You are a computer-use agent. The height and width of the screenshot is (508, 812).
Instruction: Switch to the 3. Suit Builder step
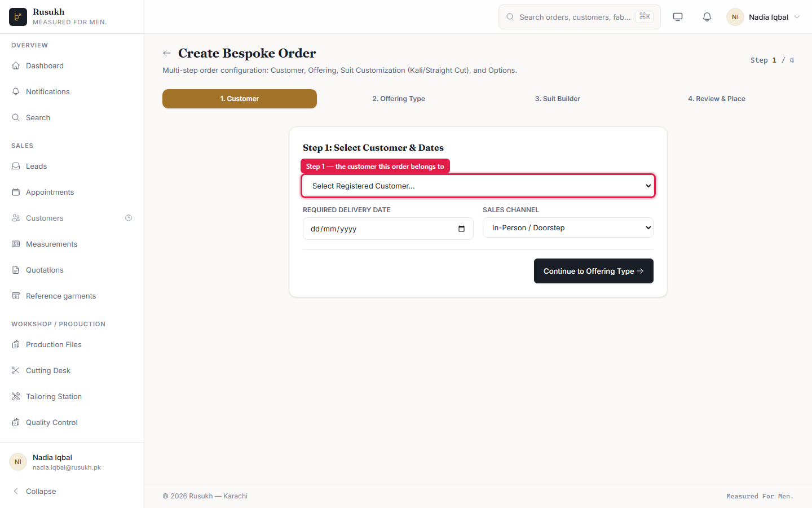pyautogui.click(x=558, y=99)
